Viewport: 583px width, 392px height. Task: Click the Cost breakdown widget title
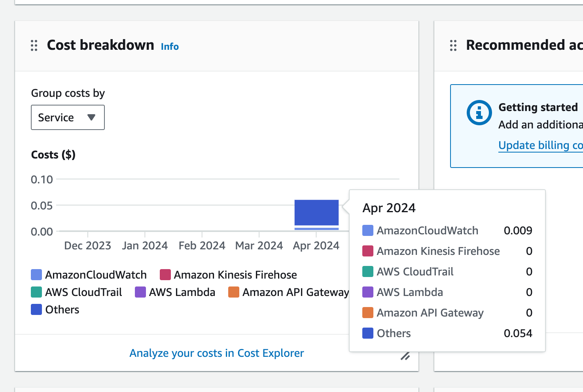tap(100, 45)
